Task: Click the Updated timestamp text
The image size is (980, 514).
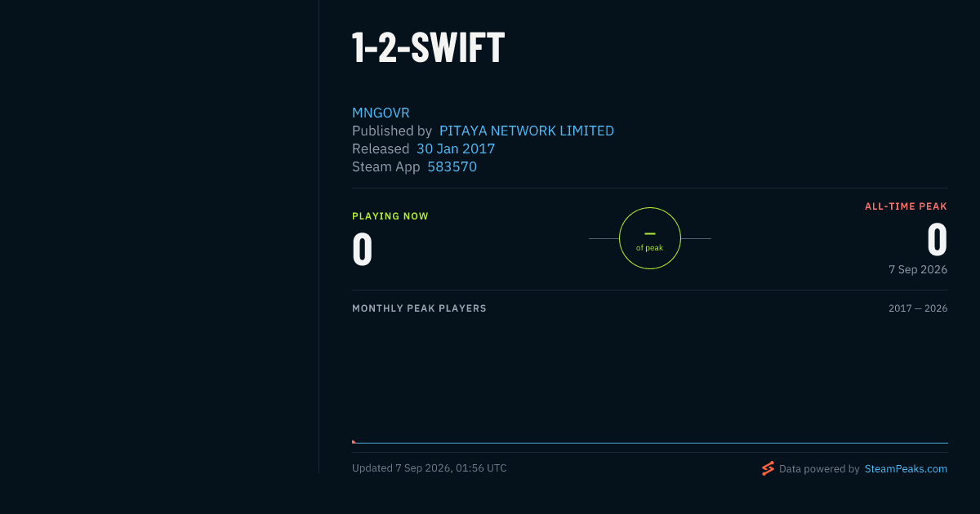Action: coord(430,468)
